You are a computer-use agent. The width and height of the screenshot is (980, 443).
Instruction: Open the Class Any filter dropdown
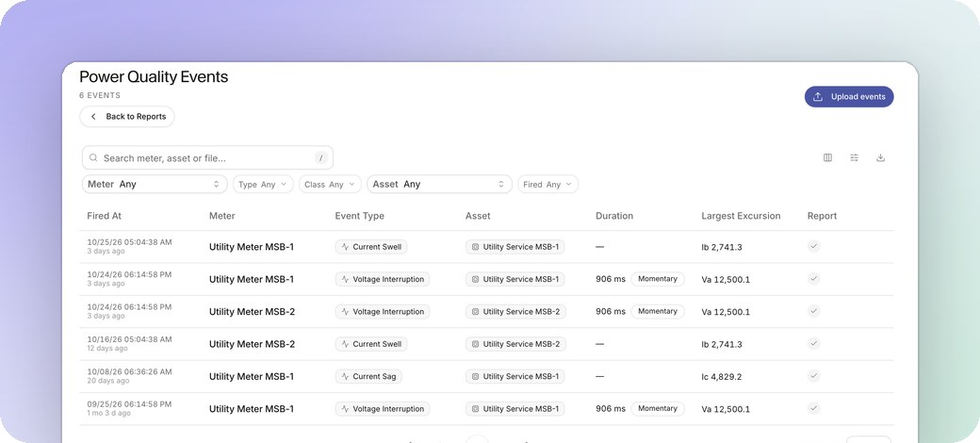pos(330,185)
